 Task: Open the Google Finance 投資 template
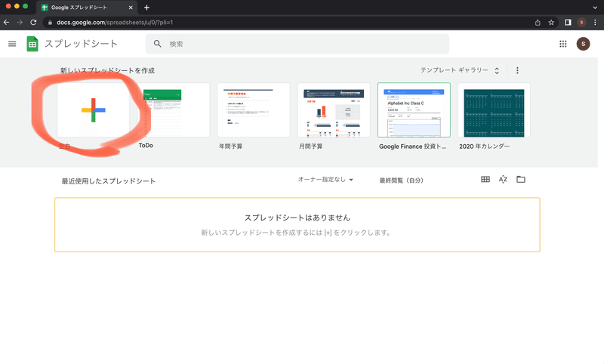[x=414, y=110]
